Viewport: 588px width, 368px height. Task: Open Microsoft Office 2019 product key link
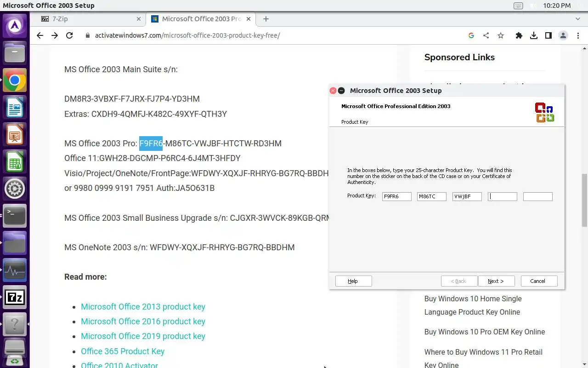(143, 336)
